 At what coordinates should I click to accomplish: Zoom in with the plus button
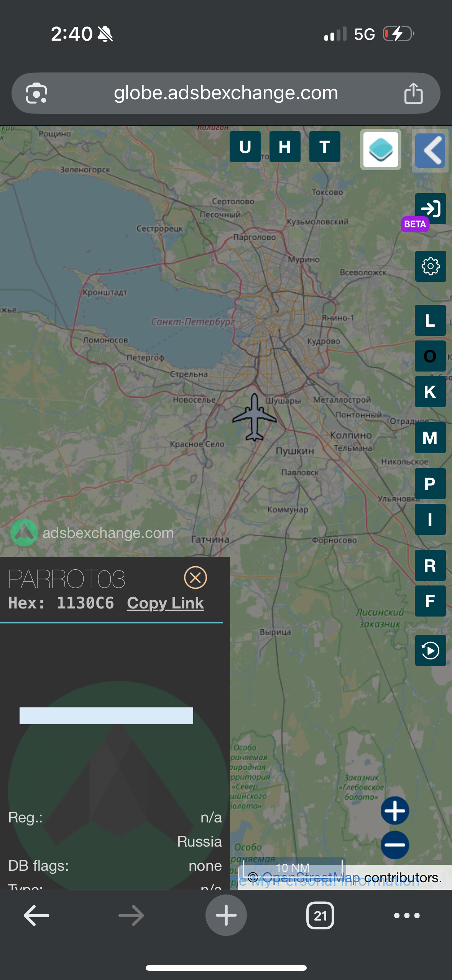[x=394, y=810]
